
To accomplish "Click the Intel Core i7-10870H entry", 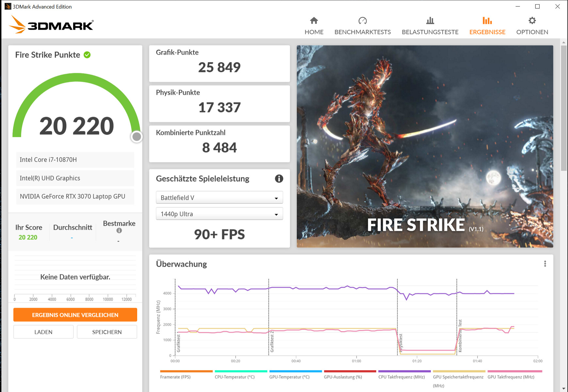I will 75,160.
